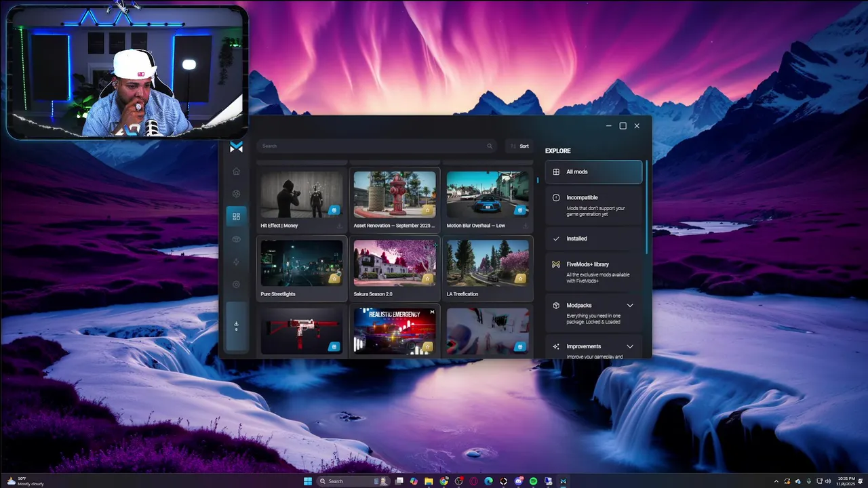Click blue badge on Hit Effect thumbnail
Viewport: 868px width, 488px height.
pos(334,210)
